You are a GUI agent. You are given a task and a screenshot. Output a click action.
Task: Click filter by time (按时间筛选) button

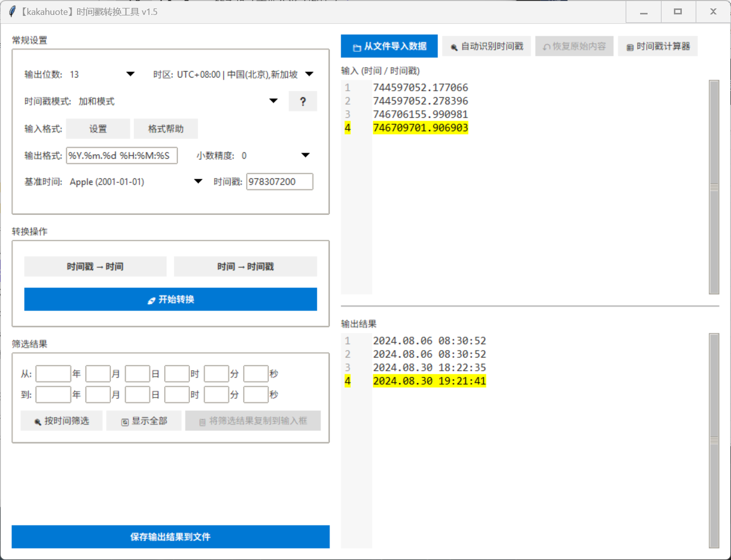tap(62, 421)
